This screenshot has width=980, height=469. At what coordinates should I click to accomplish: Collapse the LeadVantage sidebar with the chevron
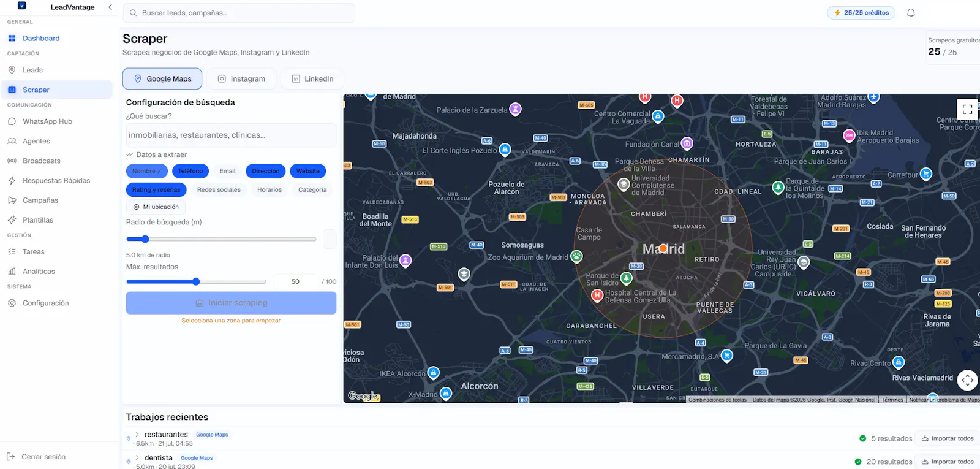pos(110,7)
